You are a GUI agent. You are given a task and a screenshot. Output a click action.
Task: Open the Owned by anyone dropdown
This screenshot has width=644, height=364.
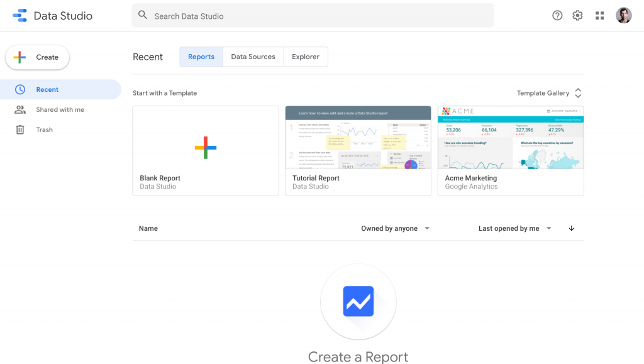point(395,228)
